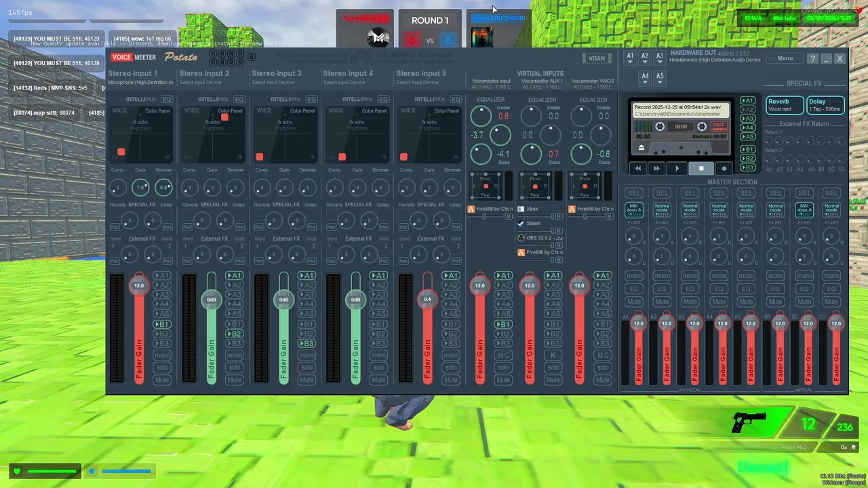Rewind the cassette recorder

pos(637,168)
